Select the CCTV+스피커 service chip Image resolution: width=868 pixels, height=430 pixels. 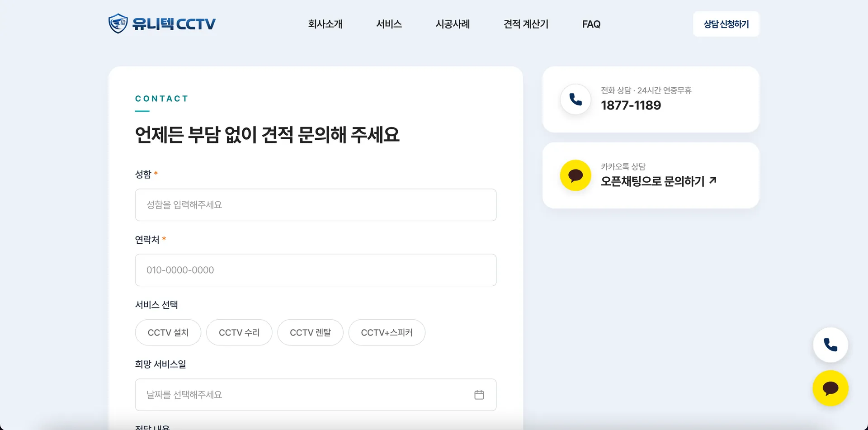pyautogui.click(x=387, y=332)
